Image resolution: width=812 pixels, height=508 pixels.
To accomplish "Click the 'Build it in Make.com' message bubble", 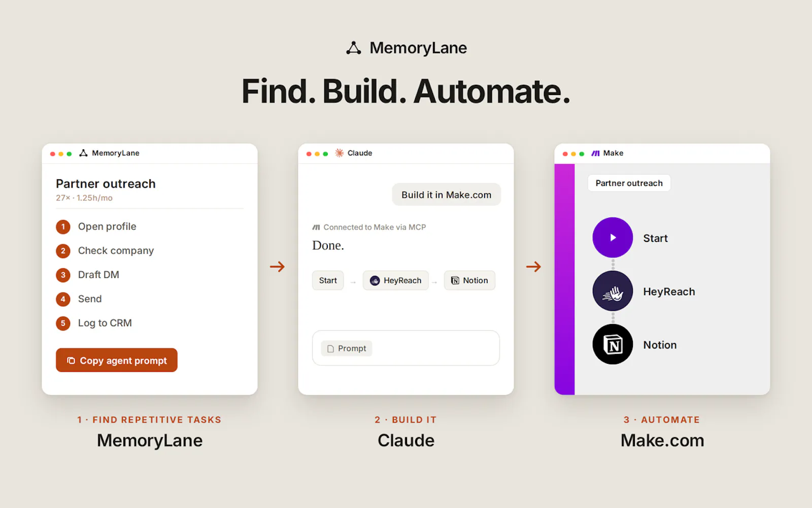I will tap(447, 195).
